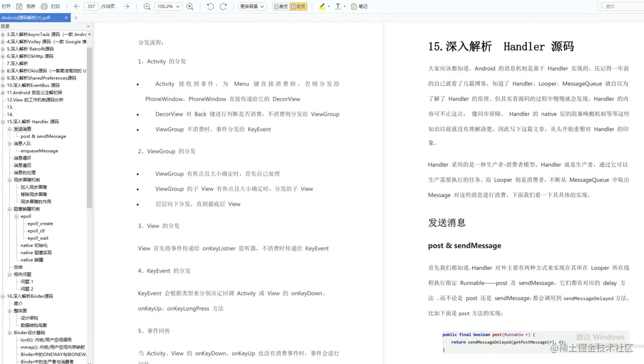The image size is (644, 364).
Task: Close the 目录 outline panel
Action: pos(88,26)
